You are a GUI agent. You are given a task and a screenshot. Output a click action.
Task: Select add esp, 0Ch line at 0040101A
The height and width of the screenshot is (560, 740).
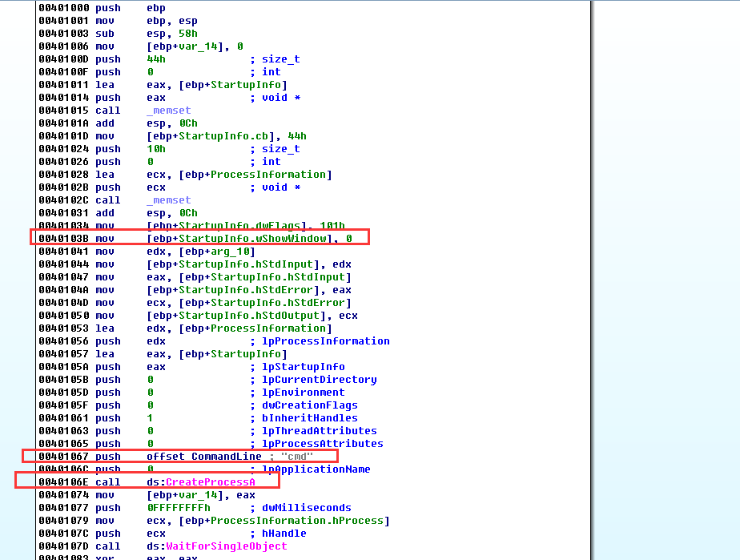pos(118,123)
